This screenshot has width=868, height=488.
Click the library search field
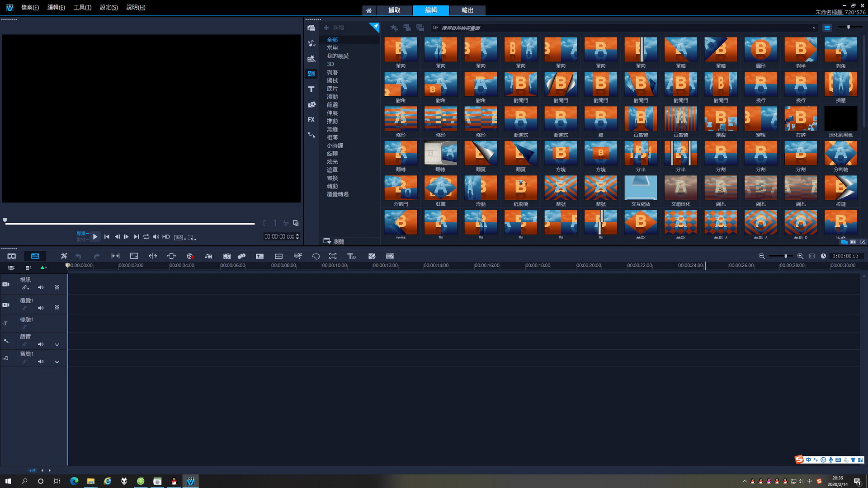tap(624, 28)
